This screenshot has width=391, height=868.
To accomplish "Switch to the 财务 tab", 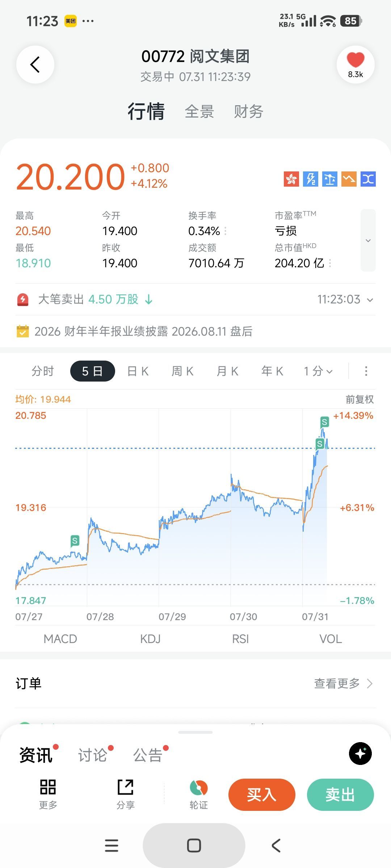I will click(248, 111).
